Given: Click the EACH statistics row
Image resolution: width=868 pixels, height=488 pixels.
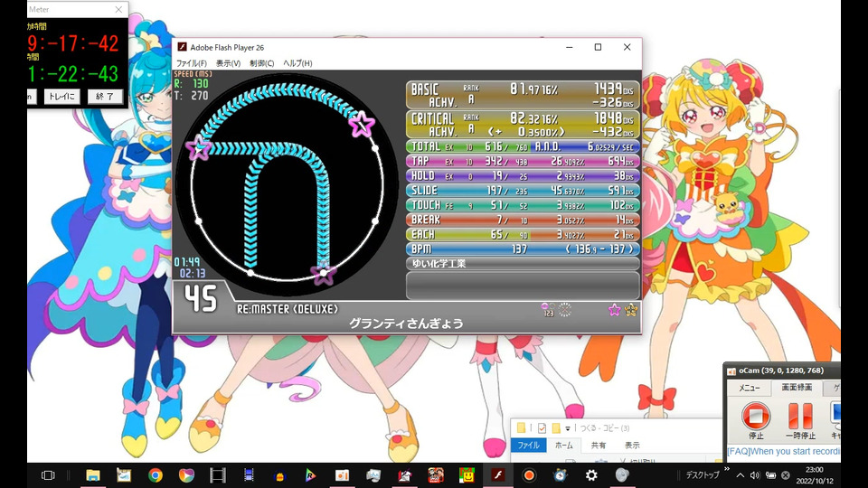Looking at the screenshot, I should pyautogui.click(x=523, y=235).
